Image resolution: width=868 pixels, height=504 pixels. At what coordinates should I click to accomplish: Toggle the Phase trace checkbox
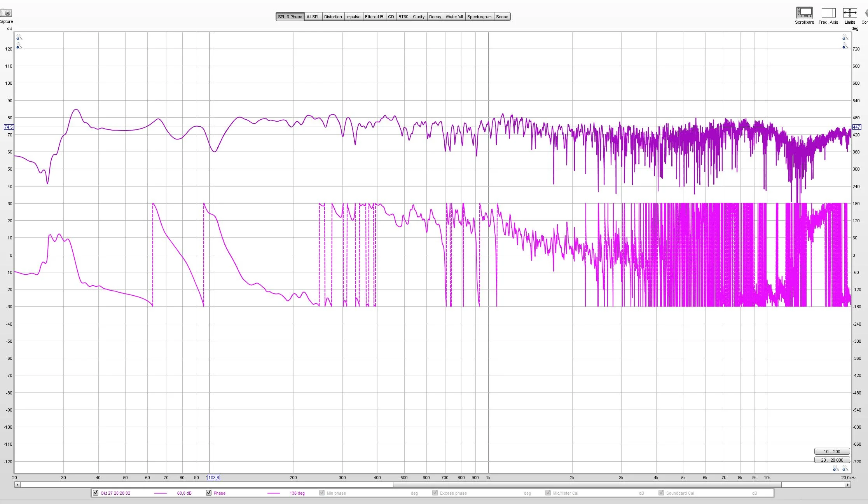[x=209, y=493]
